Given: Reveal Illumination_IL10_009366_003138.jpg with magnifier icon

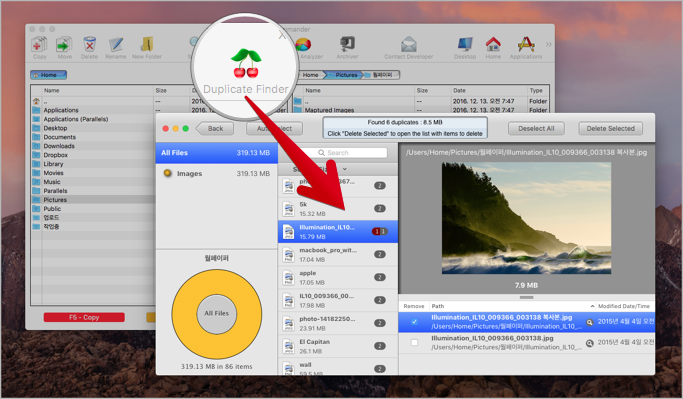Looking at the screenshot, I should (589, 343).
